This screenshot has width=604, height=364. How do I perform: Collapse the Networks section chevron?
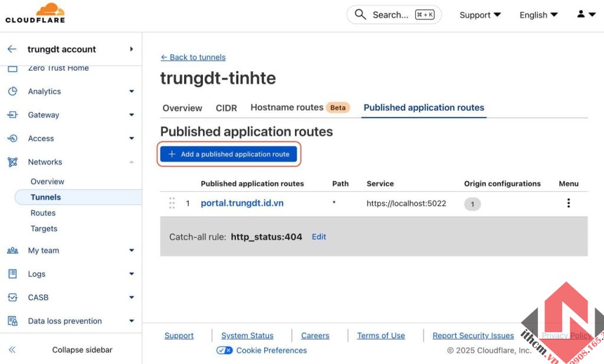131,162
